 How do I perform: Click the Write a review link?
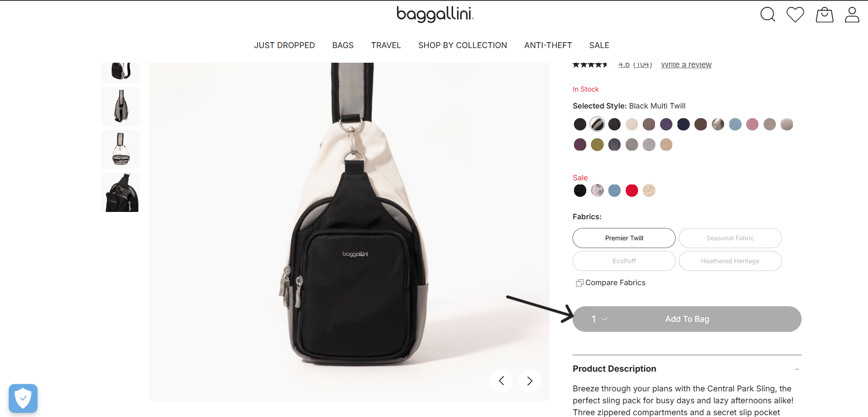(x=686, y=65)
